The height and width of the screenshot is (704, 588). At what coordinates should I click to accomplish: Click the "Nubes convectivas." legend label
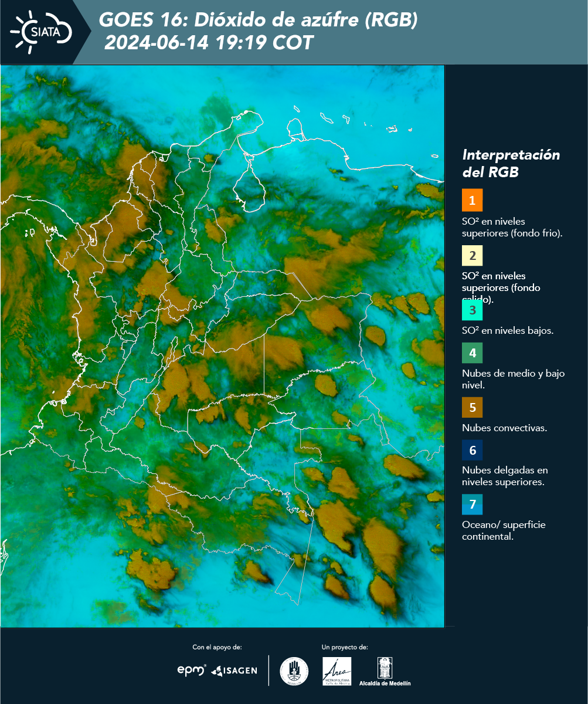505,428
